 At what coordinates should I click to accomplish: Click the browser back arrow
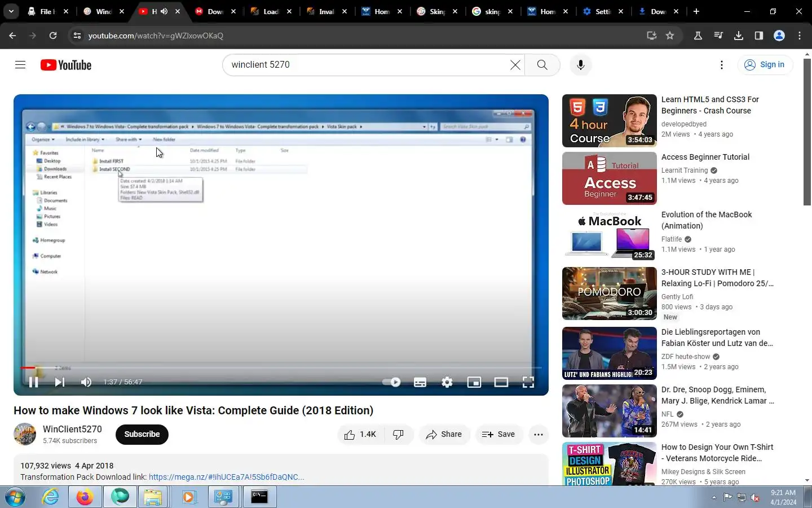(12, 36)
